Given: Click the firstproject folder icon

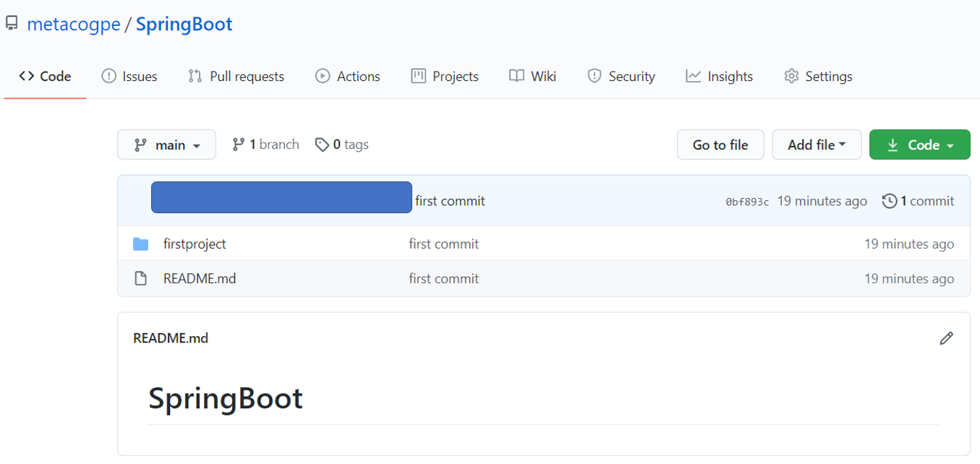Looking at the screenshot, I should coord(141,244).
